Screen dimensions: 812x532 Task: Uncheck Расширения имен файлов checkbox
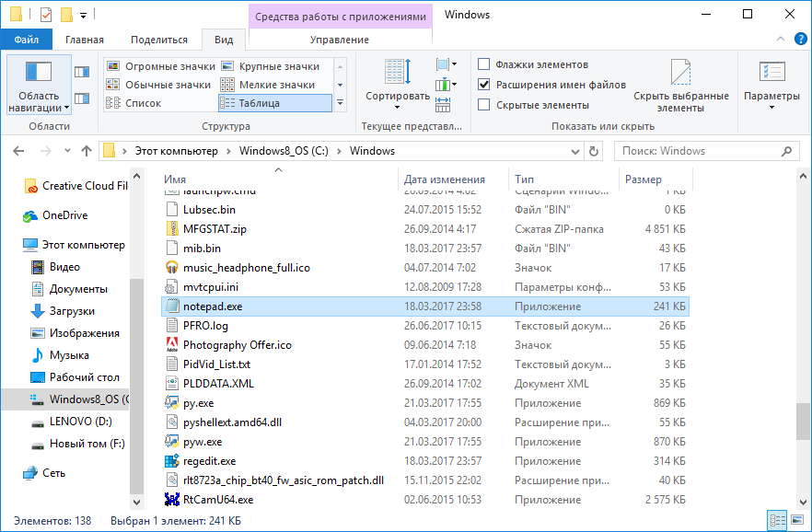(x=483, y=85)
